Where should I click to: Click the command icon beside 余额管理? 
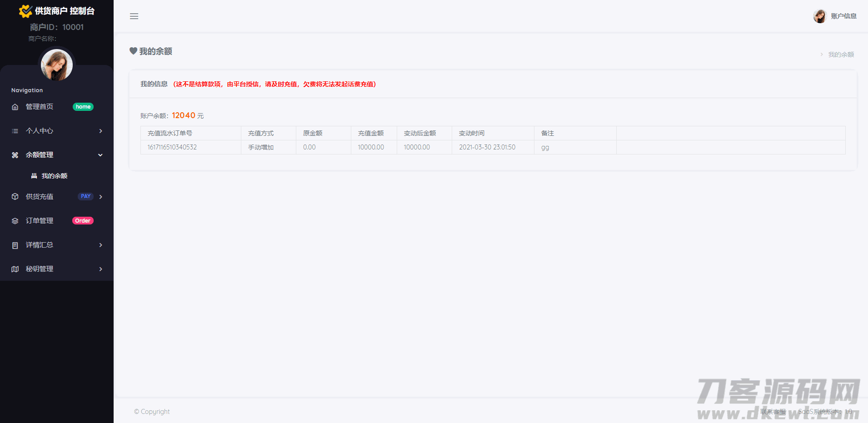(x=15, y=155)
